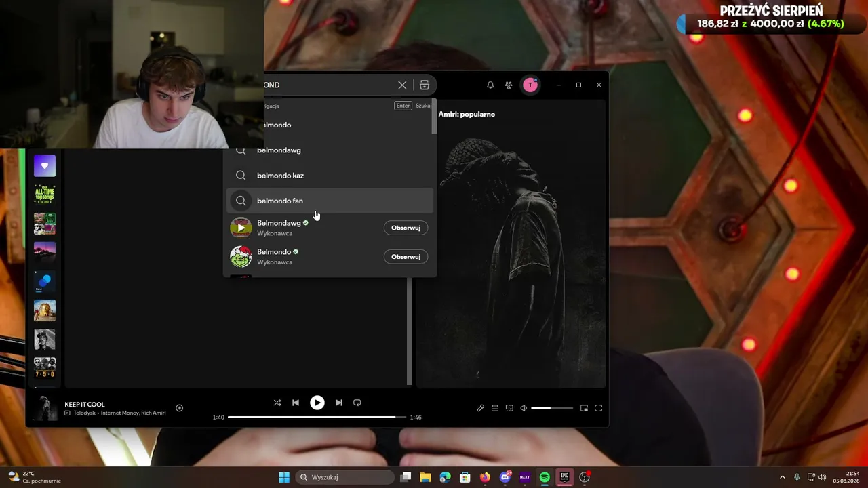Follow Belmondawg with the Obserwuj button
The width and height of the screenshot is (868, 488).
click(406, 228)
